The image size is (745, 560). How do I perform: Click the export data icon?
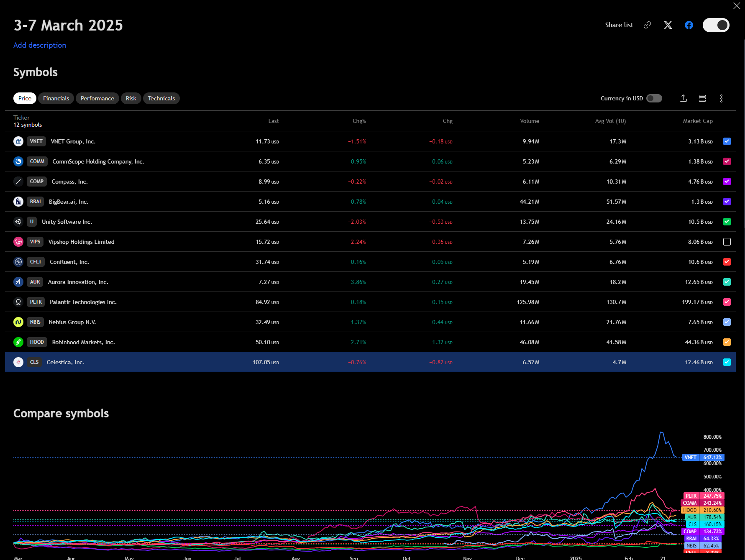683,98
